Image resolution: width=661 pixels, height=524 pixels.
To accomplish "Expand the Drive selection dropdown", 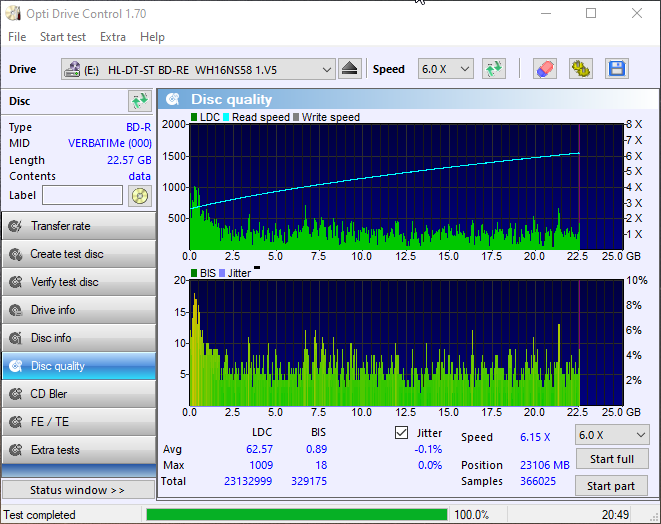I will pos(326,69).
